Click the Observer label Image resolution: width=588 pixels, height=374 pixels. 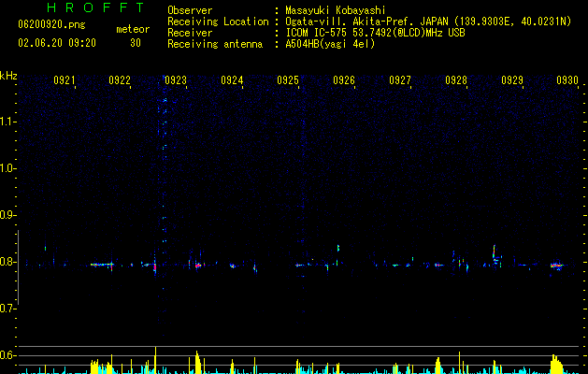click(190, 10)
